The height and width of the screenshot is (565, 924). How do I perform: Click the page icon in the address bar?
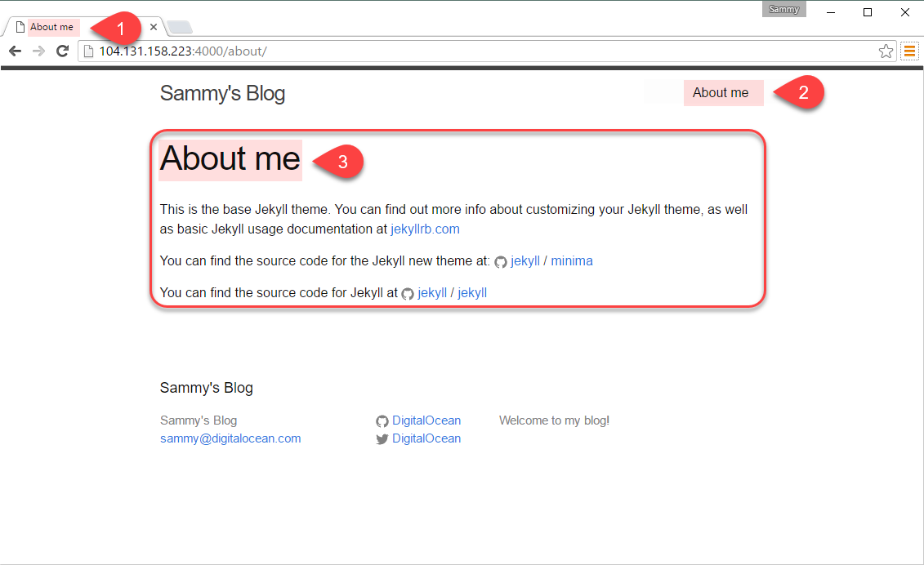tap(88, 51)
